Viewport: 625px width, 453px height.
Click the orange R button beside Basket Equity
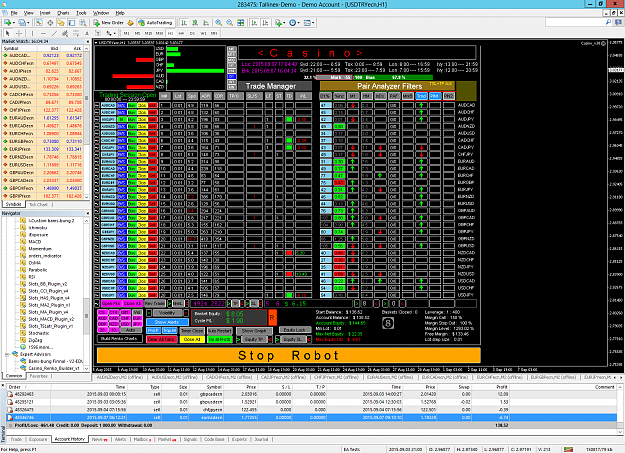(x=272, y=317)
